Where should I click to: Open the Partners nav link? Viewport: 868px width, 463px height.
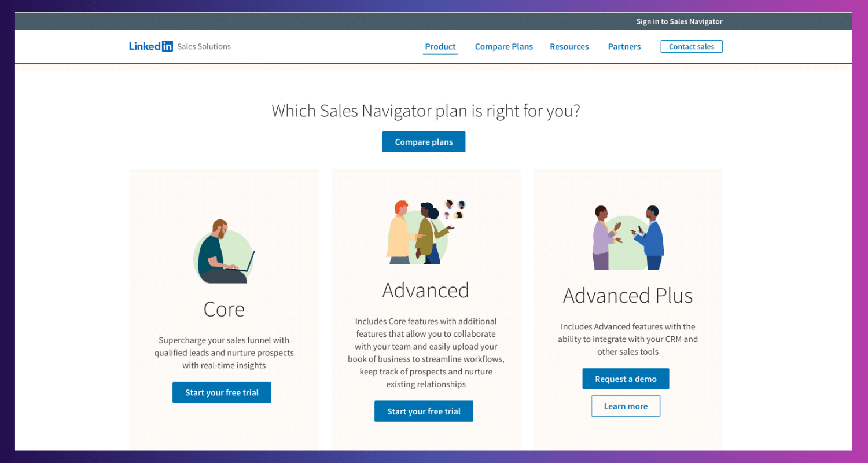coord(624,47)
